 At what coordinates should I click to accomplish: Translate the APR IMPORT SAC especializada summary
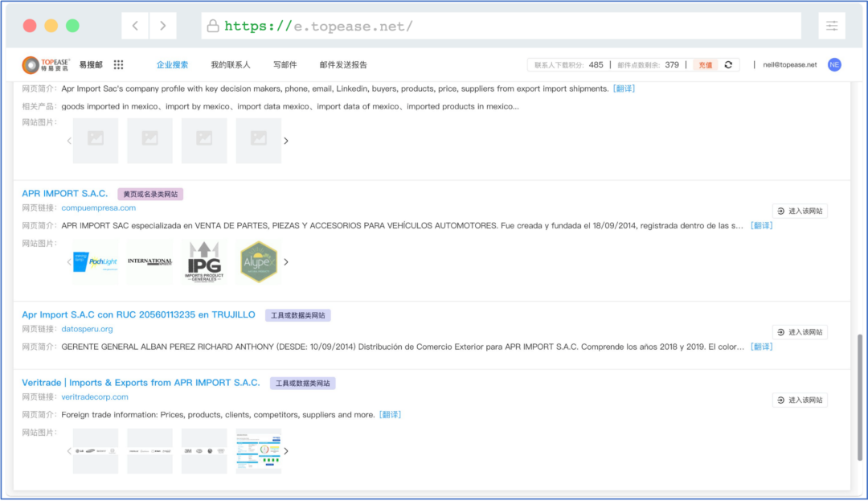coord(762,225)
